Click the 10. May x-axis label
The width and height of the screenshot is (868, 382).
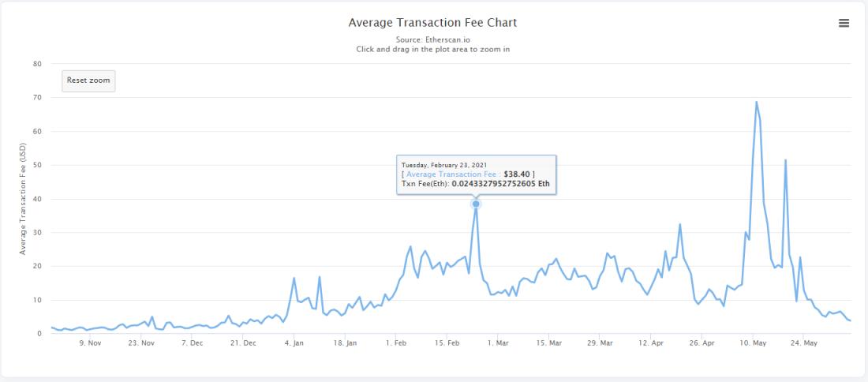[753, 343]
